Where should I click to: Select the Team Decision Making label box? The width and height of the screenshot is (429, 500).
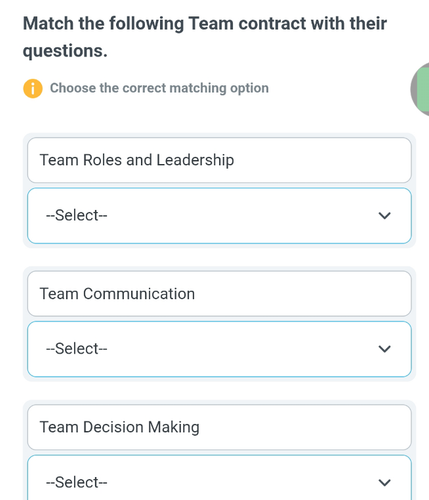tap(219, 427)
